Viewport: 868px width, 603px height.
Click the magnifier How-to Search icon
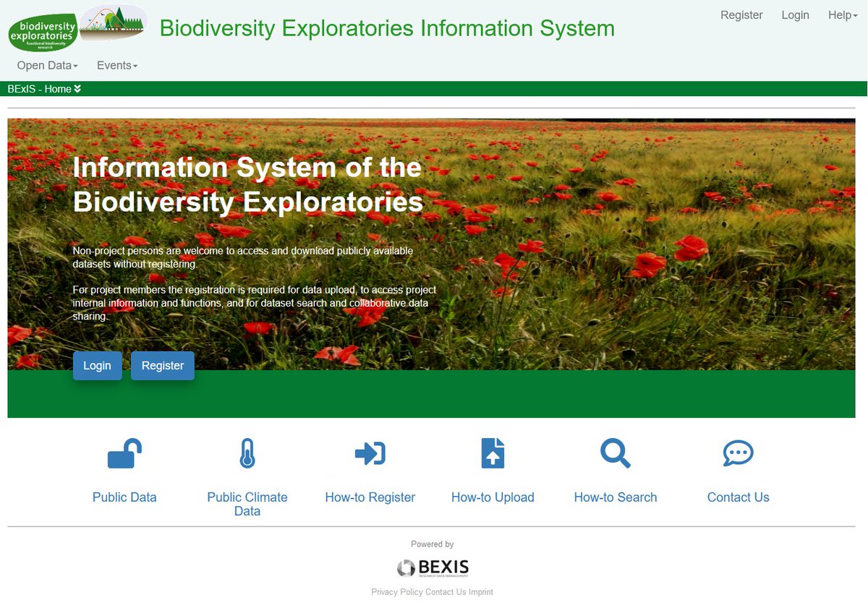click(616, 453)
